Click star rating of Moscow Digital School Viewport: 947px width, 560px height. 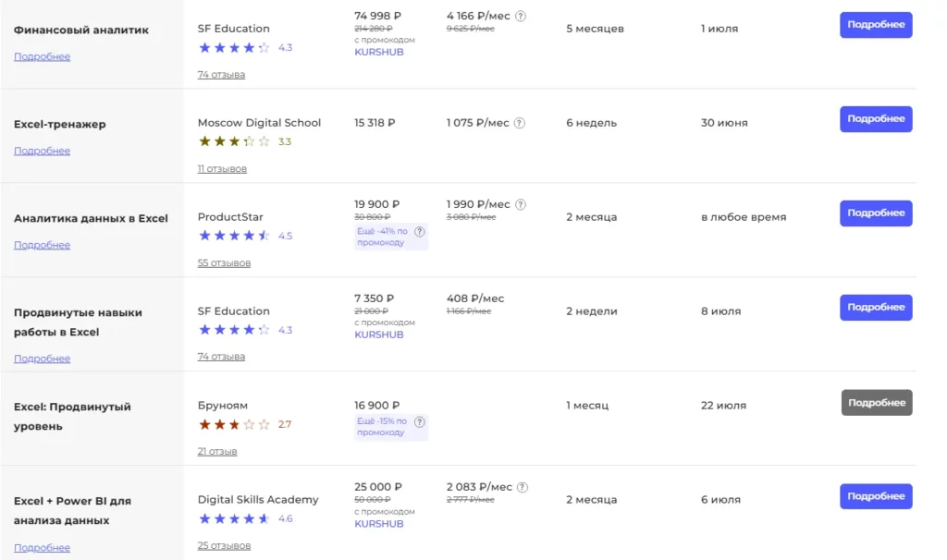[234, 141]
